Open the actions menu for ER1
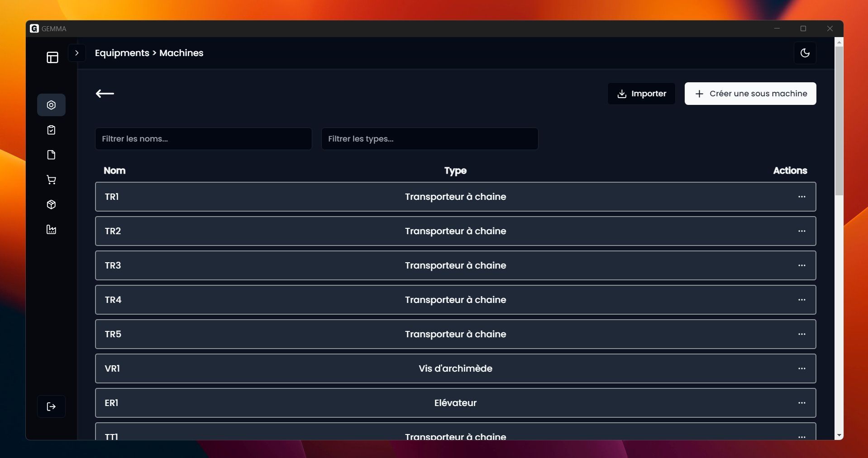The image size is (868, 458). pos(801,403)
